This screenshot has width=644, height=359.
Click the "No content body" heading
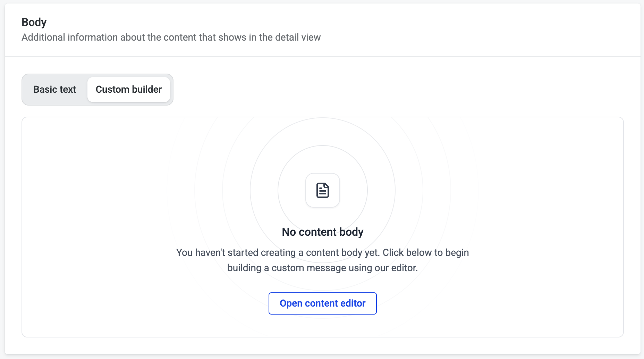pos(322,232)
